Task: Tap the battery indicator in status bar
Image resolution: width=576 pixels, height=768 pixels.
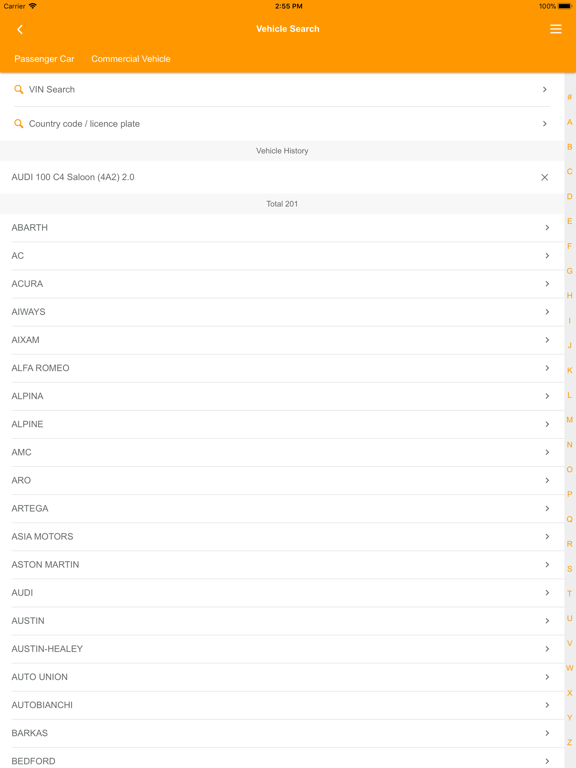Action: point(565,6)
